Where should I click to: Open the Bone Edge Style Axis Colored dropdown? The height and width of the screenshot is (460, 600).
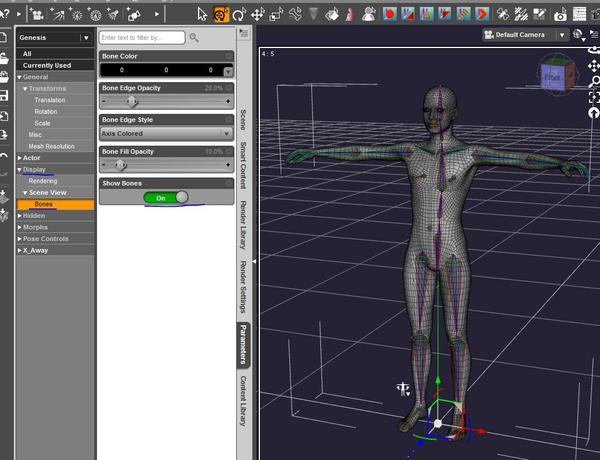point(166,134)
